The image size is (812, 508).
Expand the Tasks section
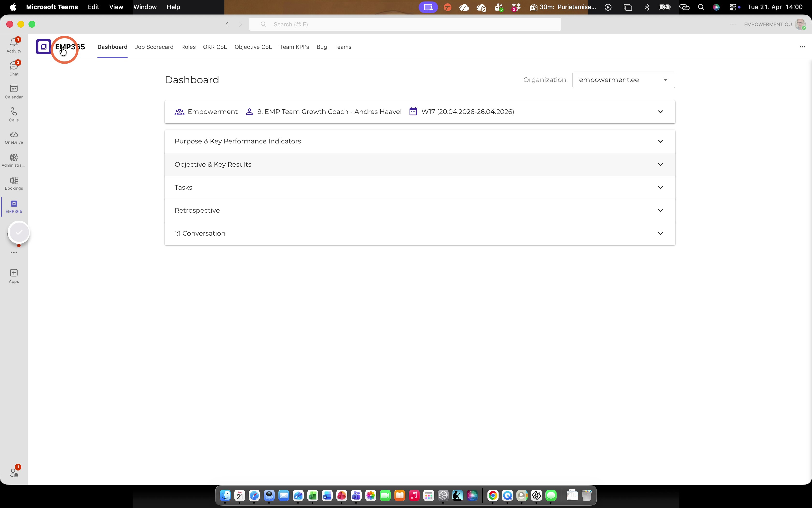pyautogui.click(x=420, y=187)
